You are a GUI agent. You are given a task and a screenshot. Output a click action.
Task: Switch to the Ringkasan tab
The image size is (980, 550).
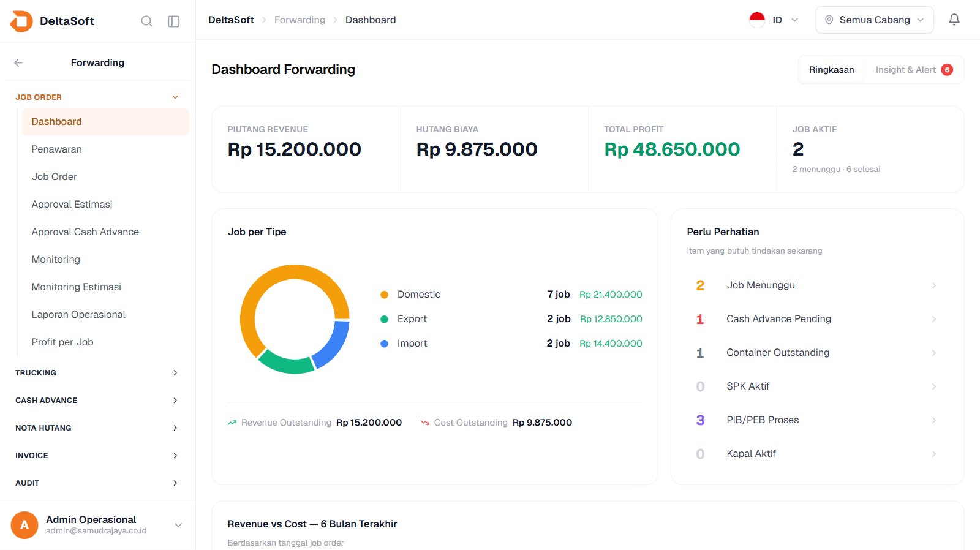pos(831,70)
